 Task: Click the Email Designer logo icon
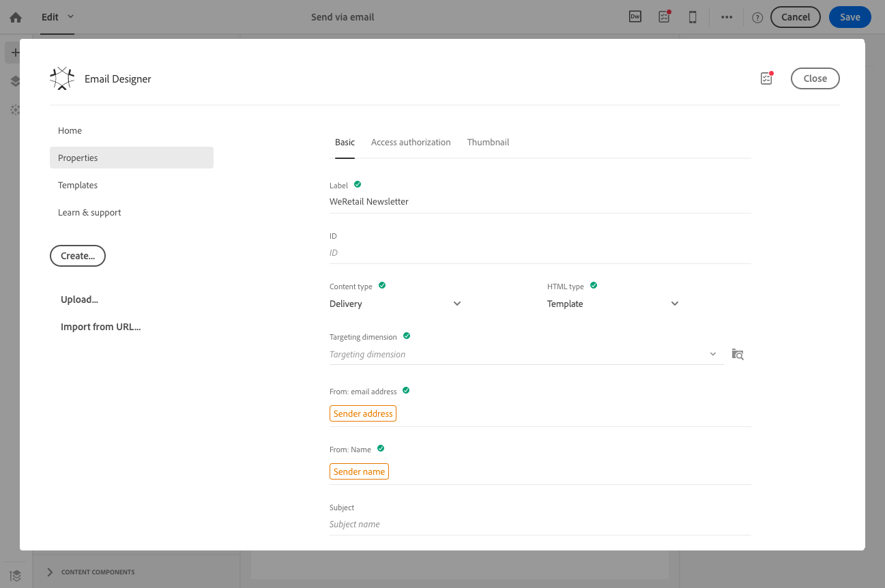pos(62,78)
